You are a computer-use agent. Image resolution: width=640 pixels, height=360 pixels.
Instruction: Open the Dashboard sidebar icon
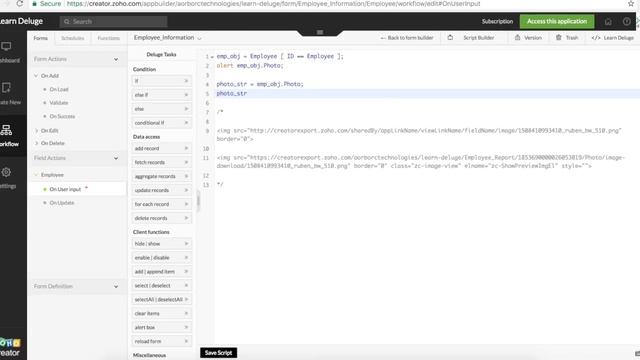click(6, 47)
